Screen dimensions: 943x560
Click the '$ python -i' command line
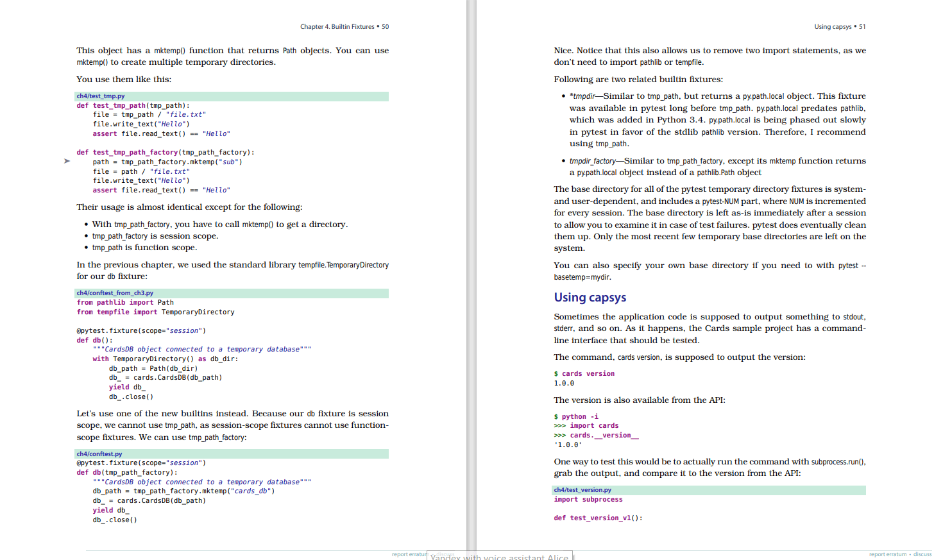576,417
